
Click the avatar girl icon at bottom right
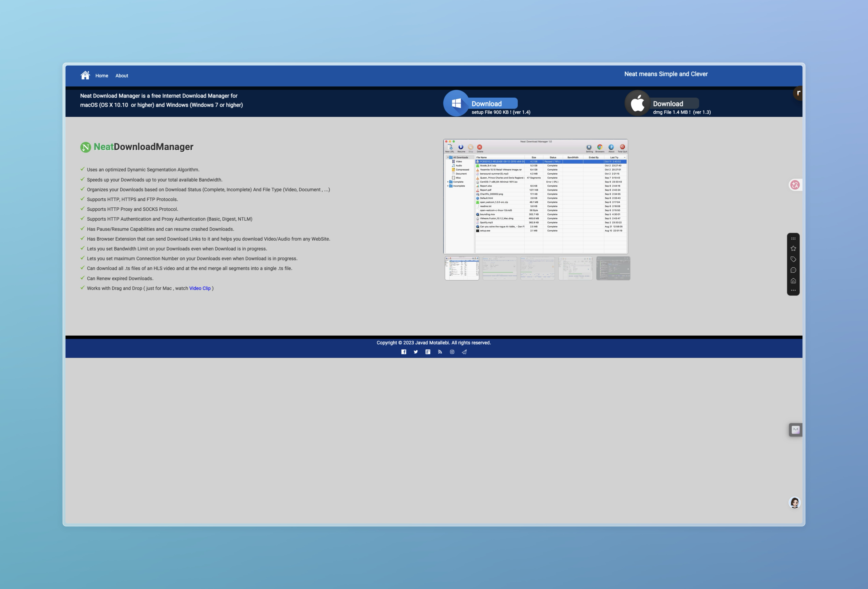[795, 503]
